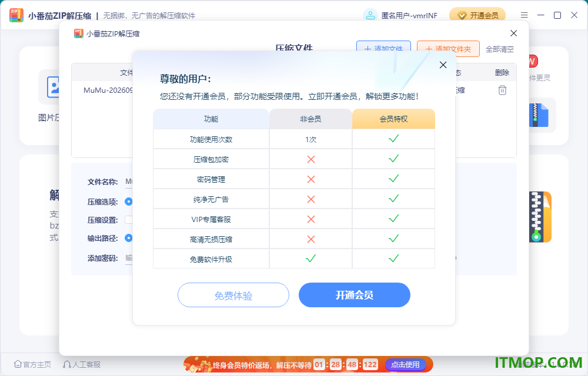Click the MuMu file name in the list
This screenshot has height=376, width=588.
[108, 90]
